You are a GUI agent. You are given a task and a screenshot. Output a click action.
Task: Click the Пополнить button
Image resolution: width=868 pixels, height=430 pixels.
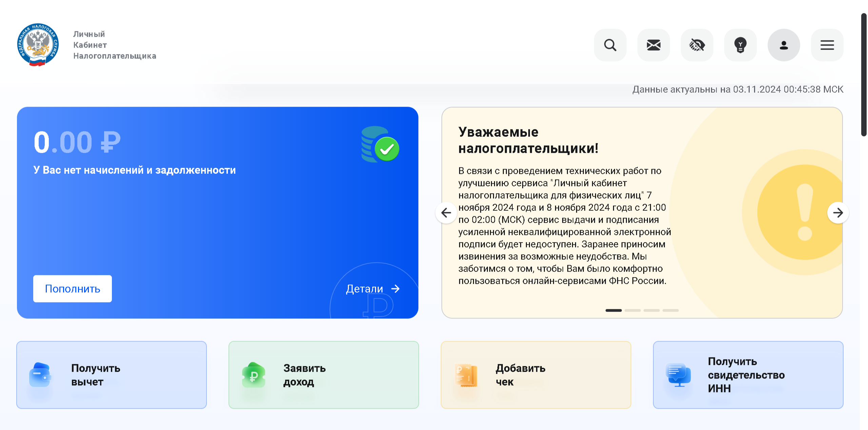tap(73, 289)
